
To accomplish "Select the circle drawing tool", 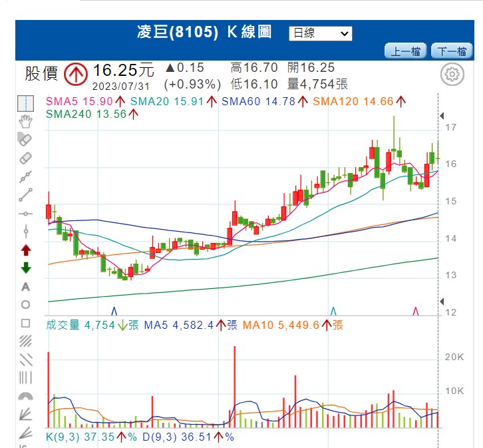I will (x=25, y=305).
